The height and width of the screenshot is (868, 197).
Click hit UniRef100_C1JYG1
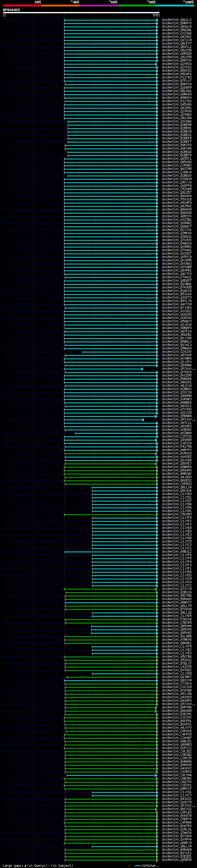(x=177, y=792)
